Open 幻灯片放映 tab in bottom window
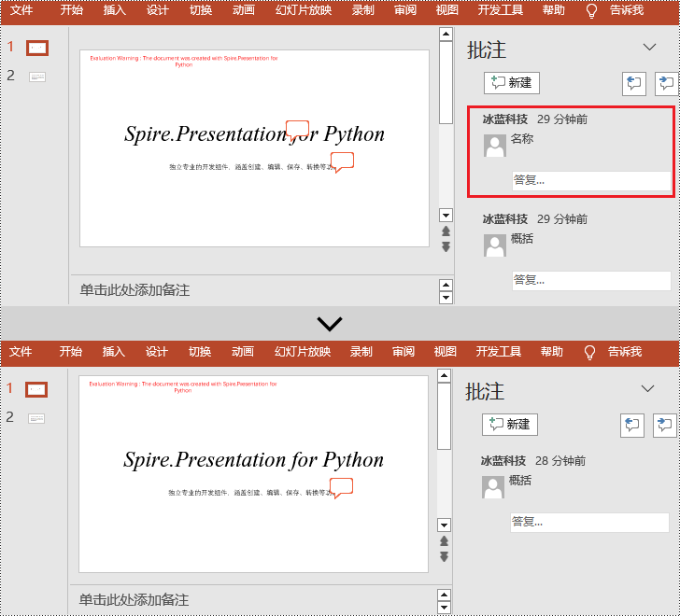The image size is (680, 616). tap(303, 351)
